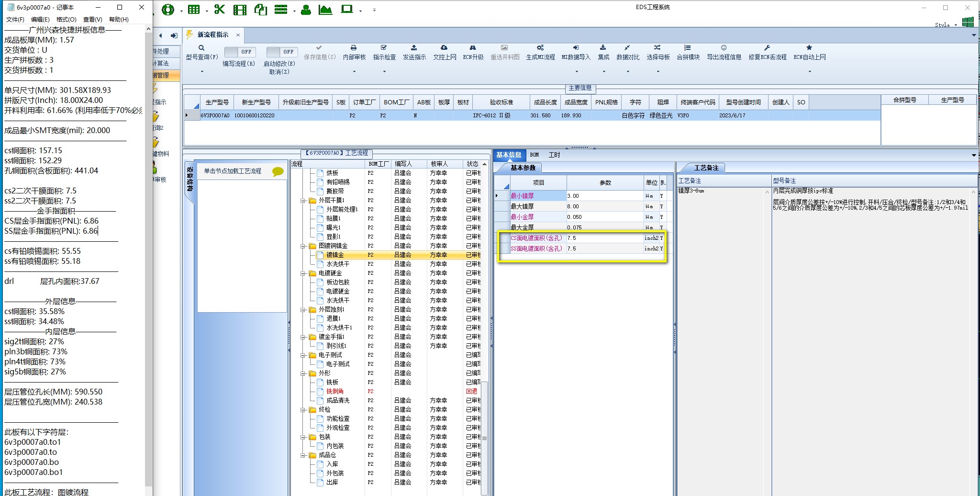Click the green rows list icon

pyautogui.click(x=281, y=10)
